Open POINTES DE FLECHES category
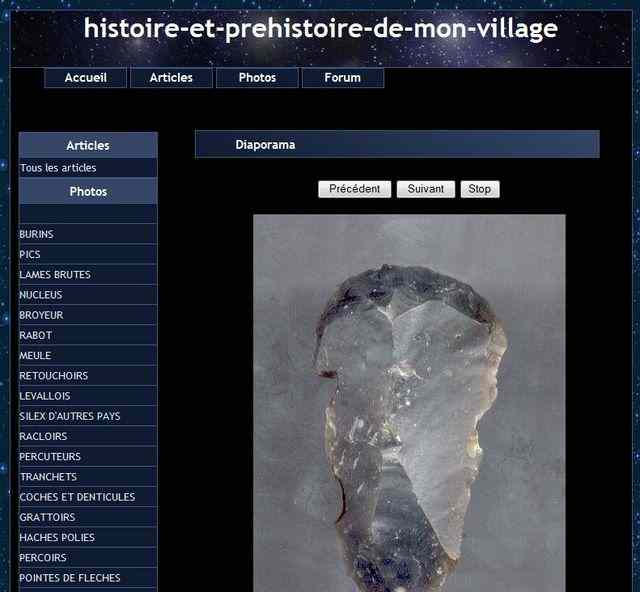 tap(70, 578)
